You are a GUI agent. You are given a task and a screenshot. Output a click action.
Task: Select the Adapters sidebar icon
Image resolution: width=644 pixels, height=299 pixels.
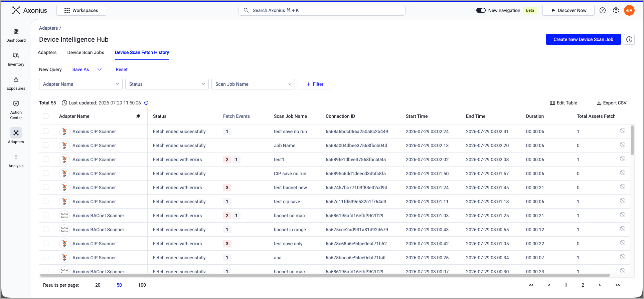pos(16,133)
